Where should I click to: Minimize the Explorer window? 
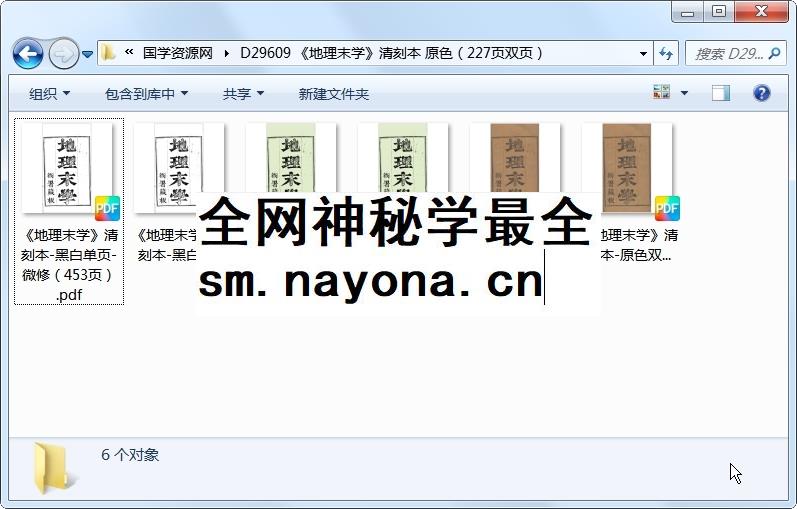point(688,11)
